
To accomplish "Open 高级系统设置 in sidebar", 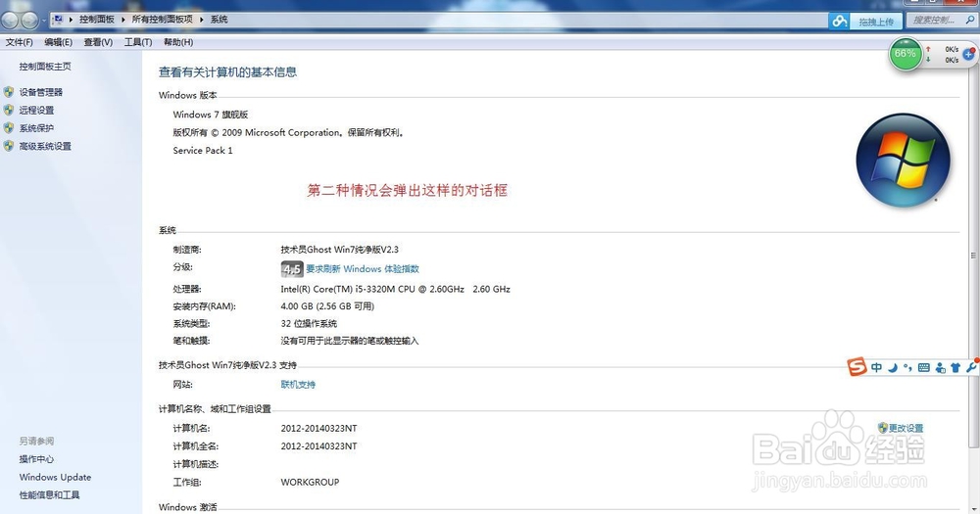I will pos(45,147).
